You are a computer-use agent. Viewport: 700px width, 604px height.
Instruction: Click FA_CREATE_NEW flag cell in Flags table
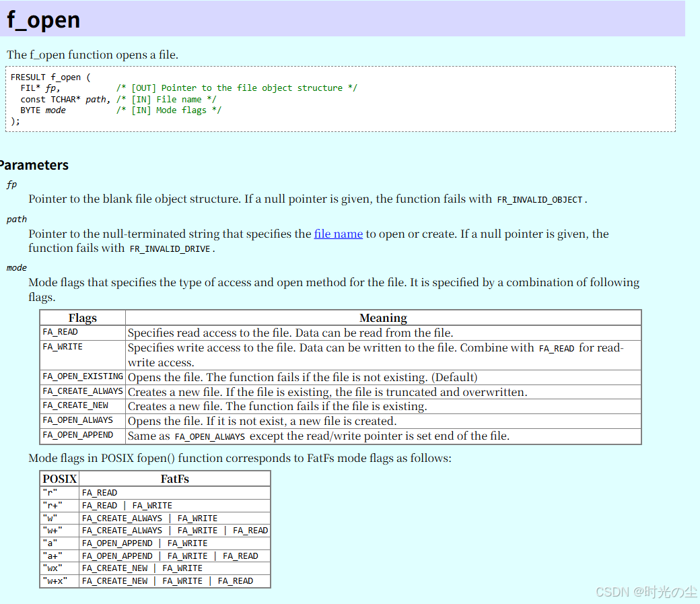pos(83,406)
